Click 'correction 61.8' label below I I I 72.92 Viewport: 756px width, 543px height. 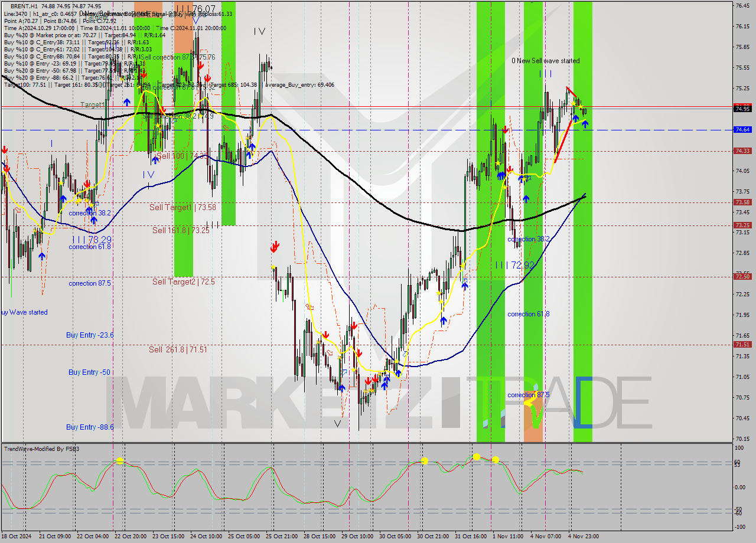click(x=529, y=314)
